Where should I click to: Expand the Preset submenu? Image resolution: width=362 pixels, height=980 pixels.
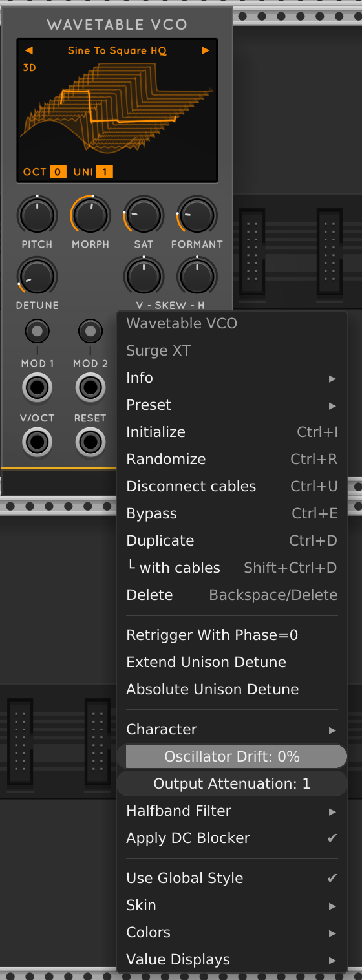(x=232, y=405)
